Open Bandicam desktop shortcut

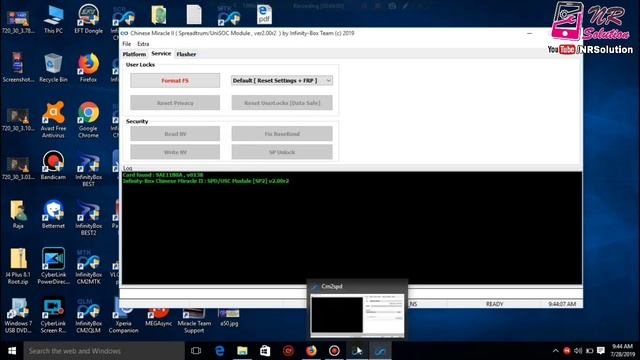pos(53,165)
